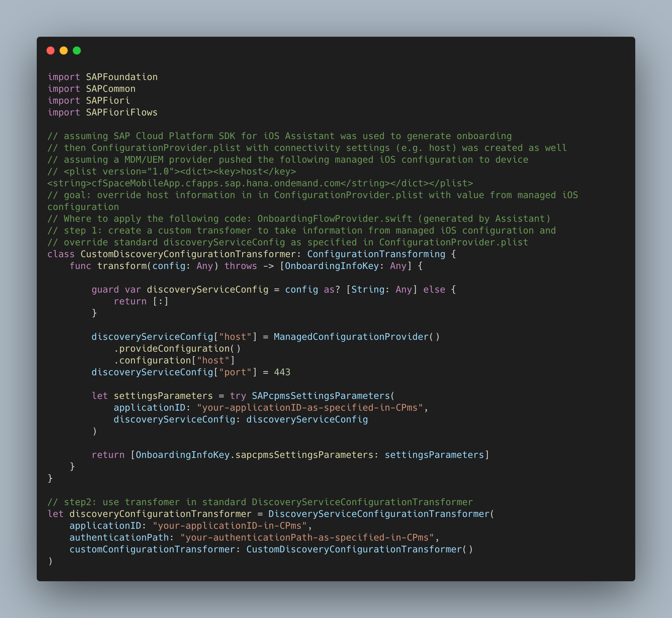Click the word SAPFoundation in first import
Image resolution: width=672 pixels, height=618 pixels.
click(121, 77)
